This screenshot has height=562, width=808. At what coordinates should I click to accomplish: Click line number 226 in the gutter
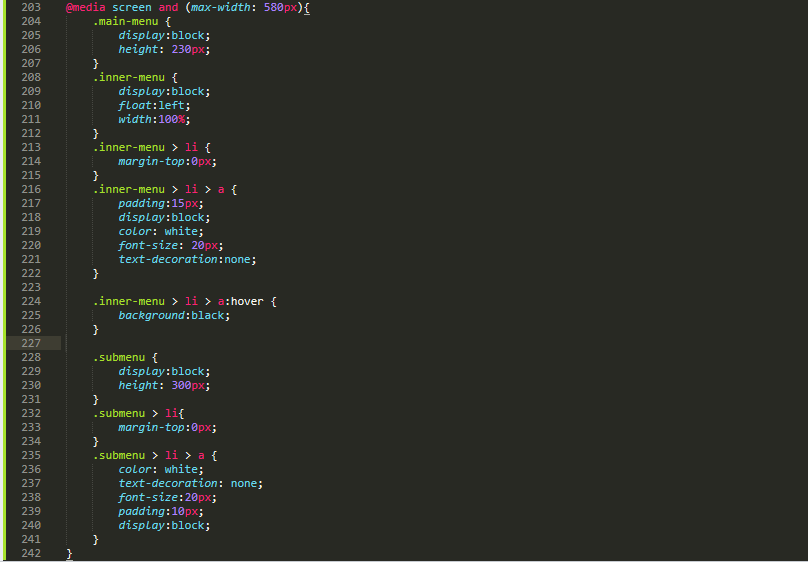(x=31, y=330)
